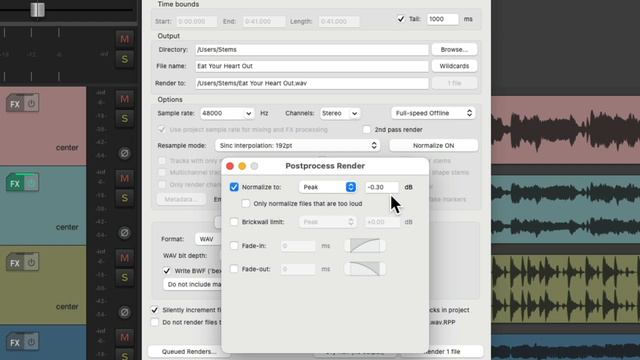Enable the Fade-out checkbox
The image size is (640, 360).
(x=234, y=269)
